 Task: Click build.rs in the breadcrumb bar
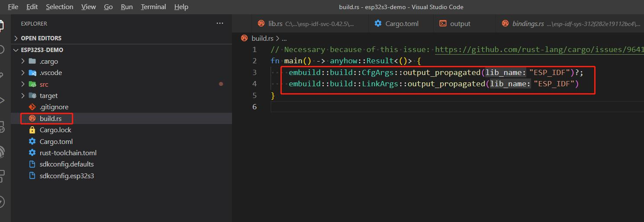262,39
